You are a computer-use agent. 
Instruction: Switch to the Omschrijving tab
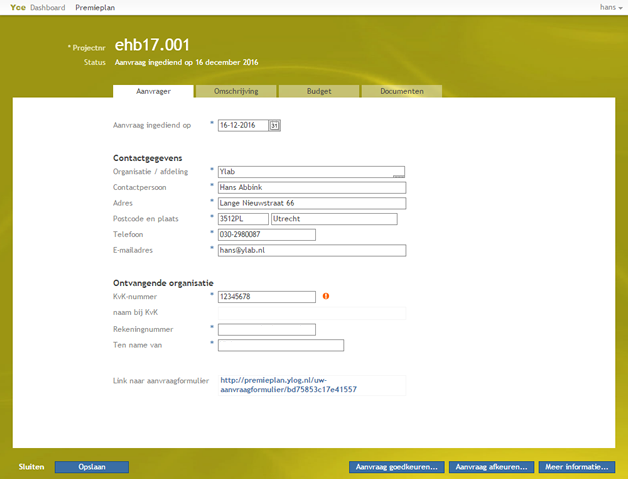tap(236, 91)
